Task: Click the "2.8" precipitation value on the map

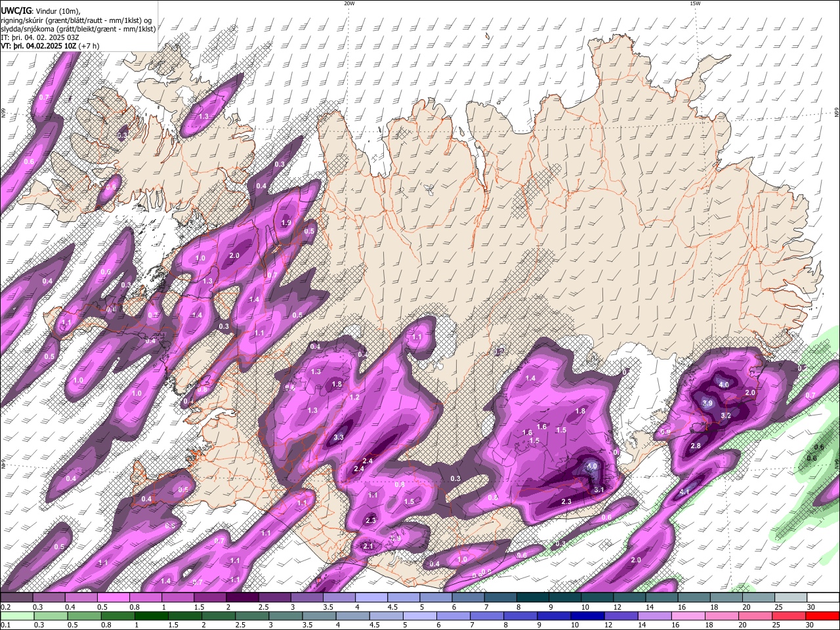Action: tap(696, 446)
